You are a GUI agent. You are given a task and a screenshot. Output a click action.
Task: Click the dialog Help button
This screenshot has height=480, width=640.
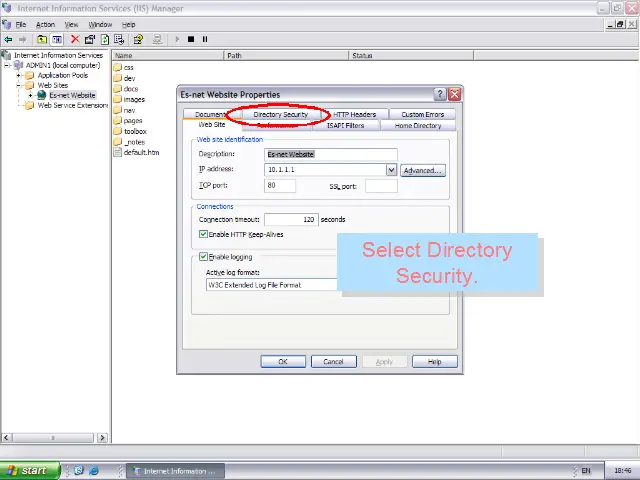pos(435,362)
